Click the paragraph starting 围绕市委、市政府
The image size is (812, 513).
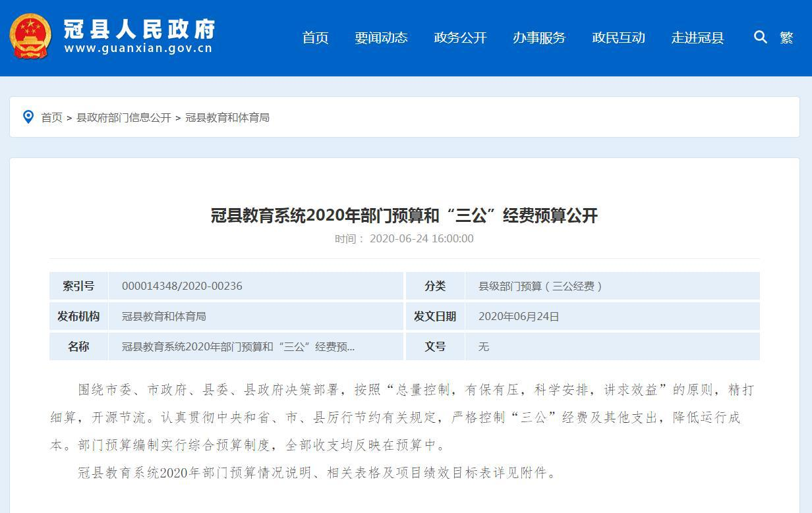(404, 417)
